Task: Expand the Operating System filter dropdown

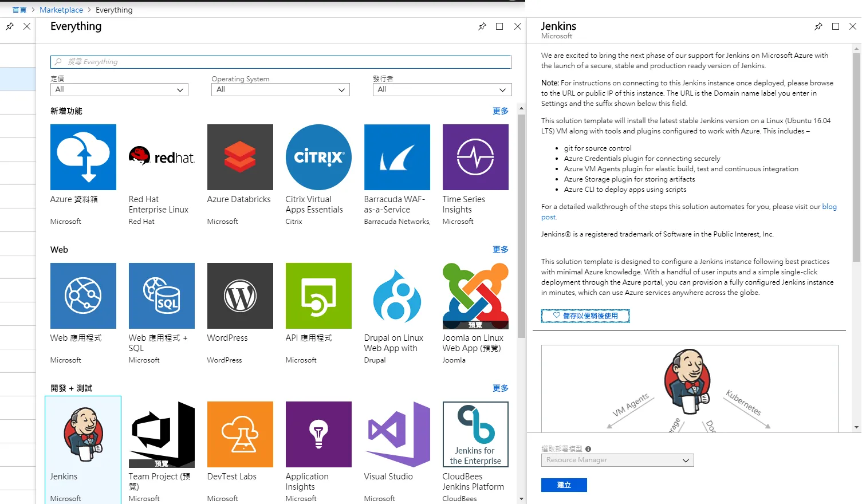Action: [281, 89]
